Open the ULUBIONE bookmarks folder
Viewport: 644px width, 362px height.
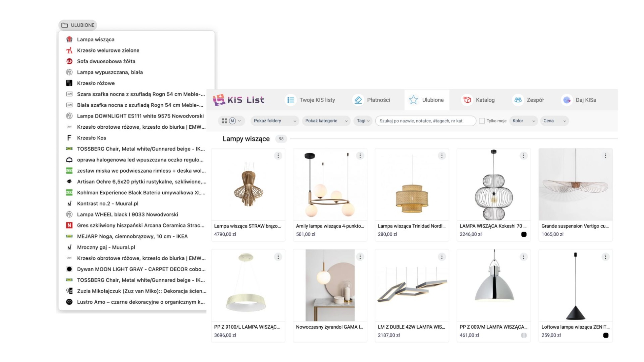78,25
